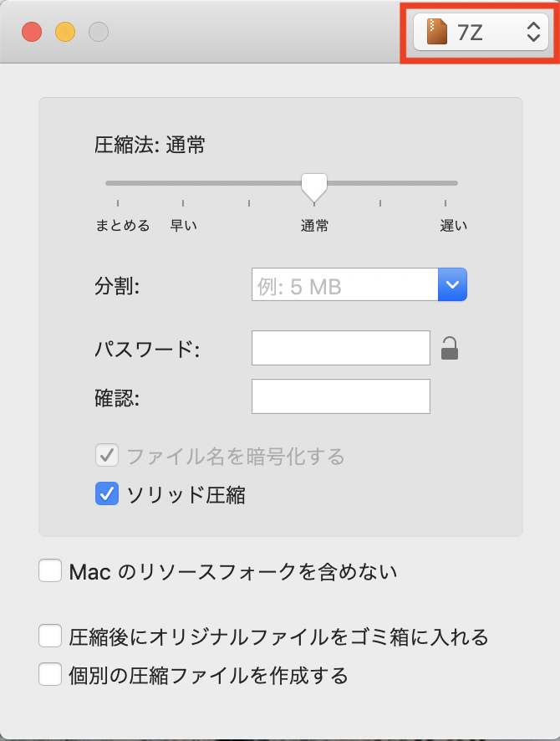Click the compression level slider thumb
The height and width of the screenshot is (741, 560).
click(x=314, y=187)
